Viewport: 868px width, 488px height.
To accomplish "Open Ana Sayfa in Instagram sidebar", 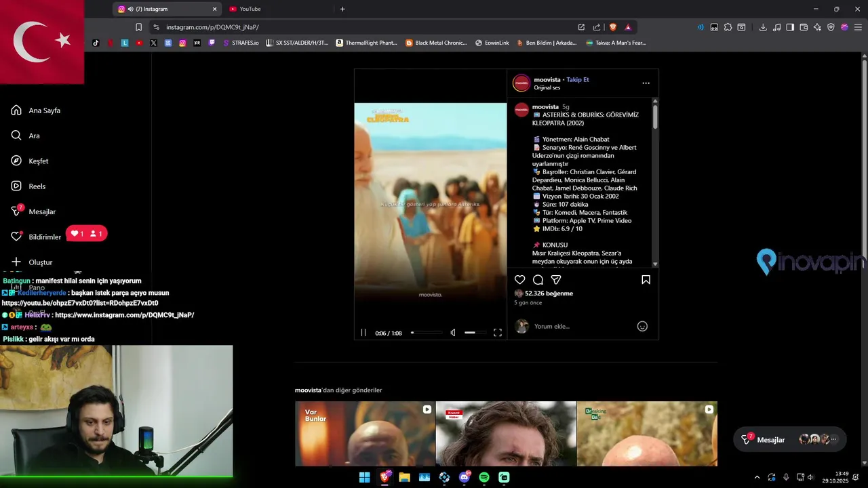I will point(36,110).
